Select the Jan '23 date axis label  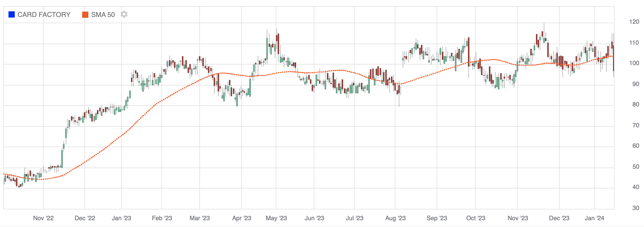121,218
